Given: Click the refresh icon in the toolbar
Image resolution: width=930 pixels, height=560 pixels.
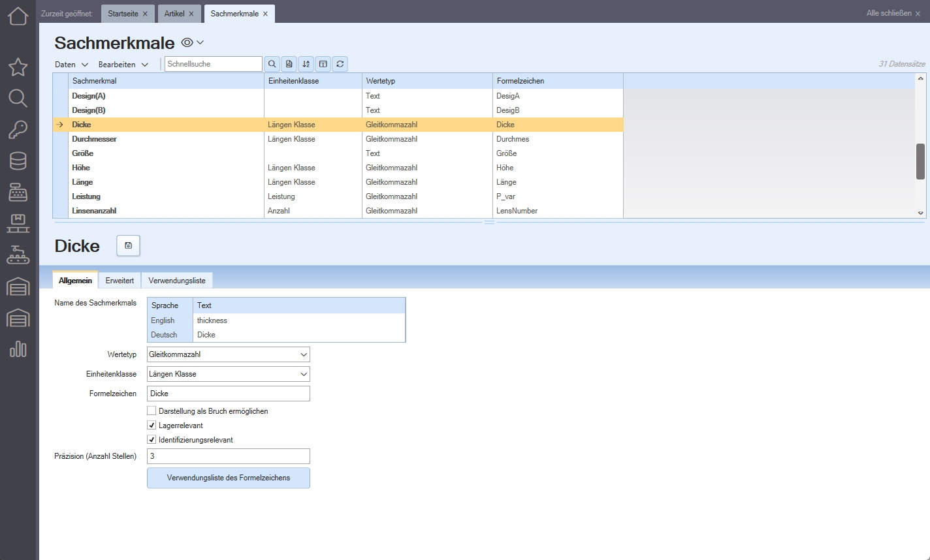Looking at the screenshot, I should 340,64.
